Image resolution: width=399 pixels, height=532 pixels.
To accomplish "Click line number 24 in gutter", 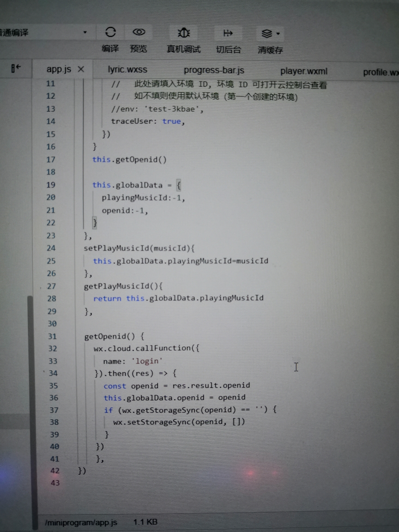I will click(51, 248).
